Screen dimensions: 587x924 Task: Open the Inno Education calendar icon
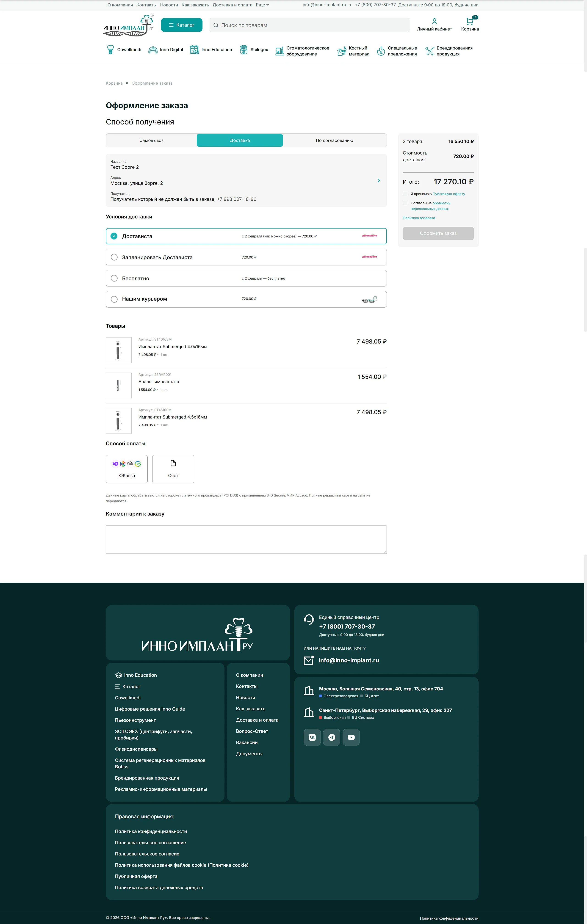pyautogui.click(x=195, y=50)
